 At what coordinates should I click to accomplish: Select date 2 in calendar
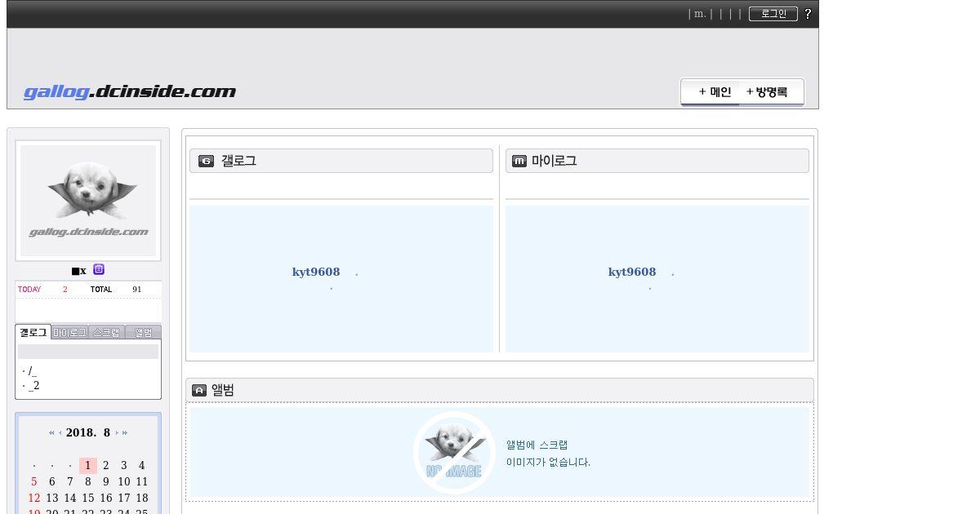pos(106,466)
